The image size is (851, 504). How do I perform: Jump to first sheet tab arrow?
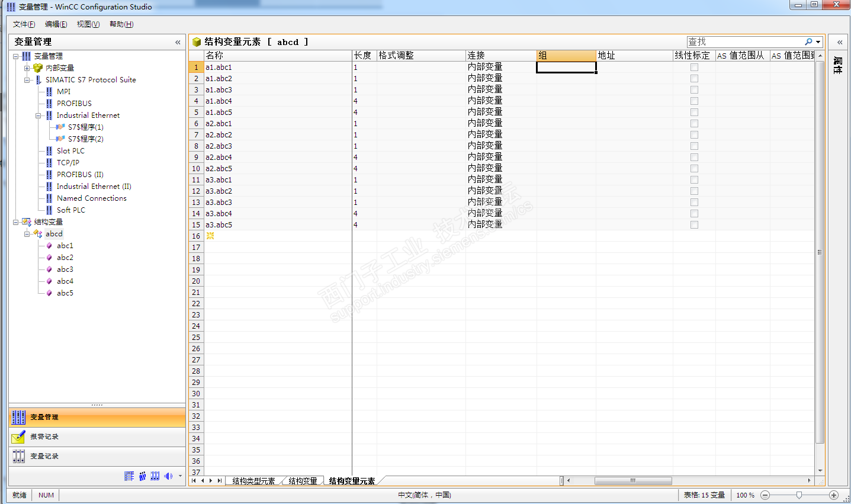click(x=194, y=481)
